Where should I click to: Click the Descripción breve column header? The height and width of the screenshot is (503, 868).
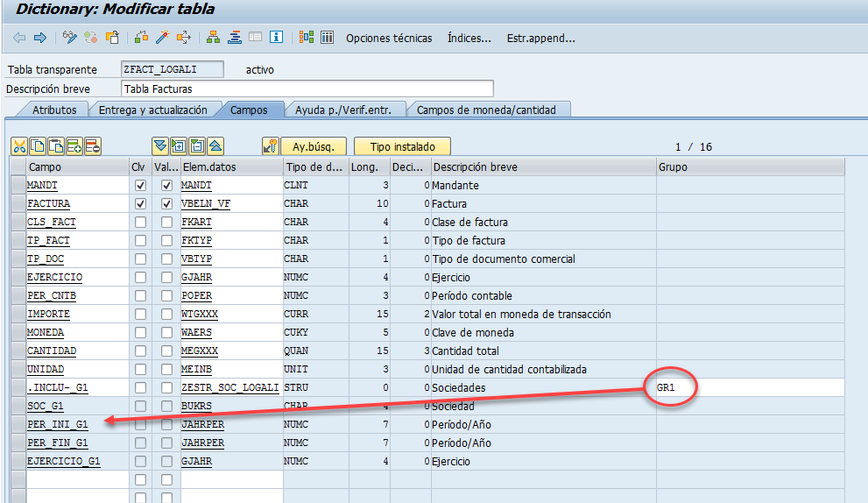(x=544, y=166)
